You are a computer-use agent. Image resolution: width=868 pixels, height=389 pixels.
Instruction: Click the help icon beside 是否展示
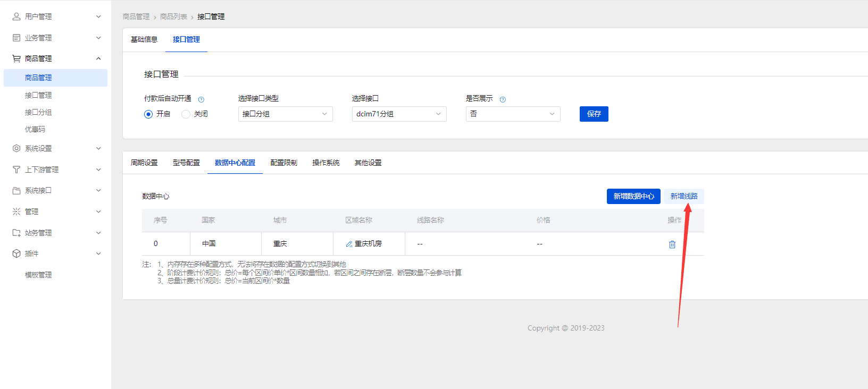[x=503, y=99]
